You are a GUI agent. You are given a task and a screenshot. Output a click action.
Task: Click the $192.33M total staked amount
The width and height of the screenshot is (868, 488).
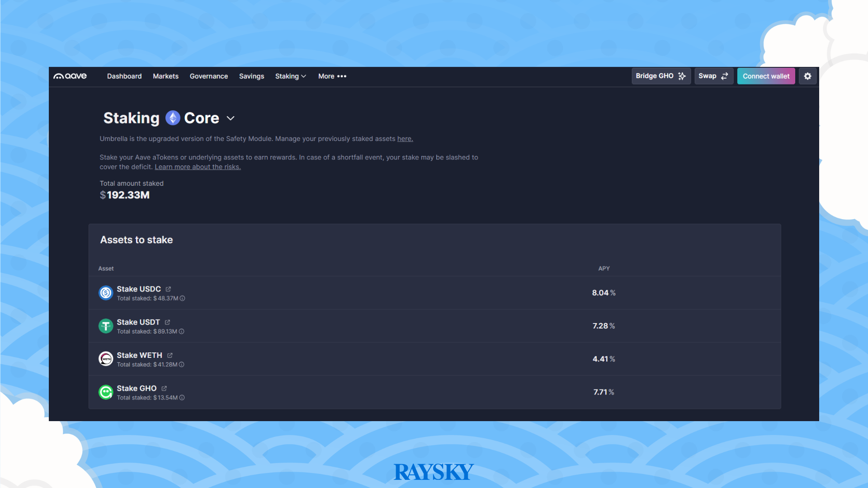[125, 195]
